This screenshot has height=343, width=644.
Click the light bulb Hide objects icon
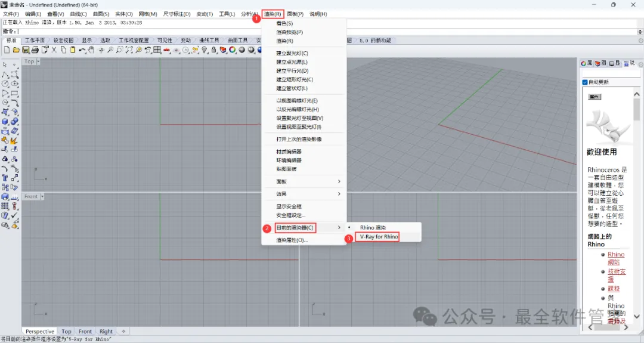coord(204,50)
